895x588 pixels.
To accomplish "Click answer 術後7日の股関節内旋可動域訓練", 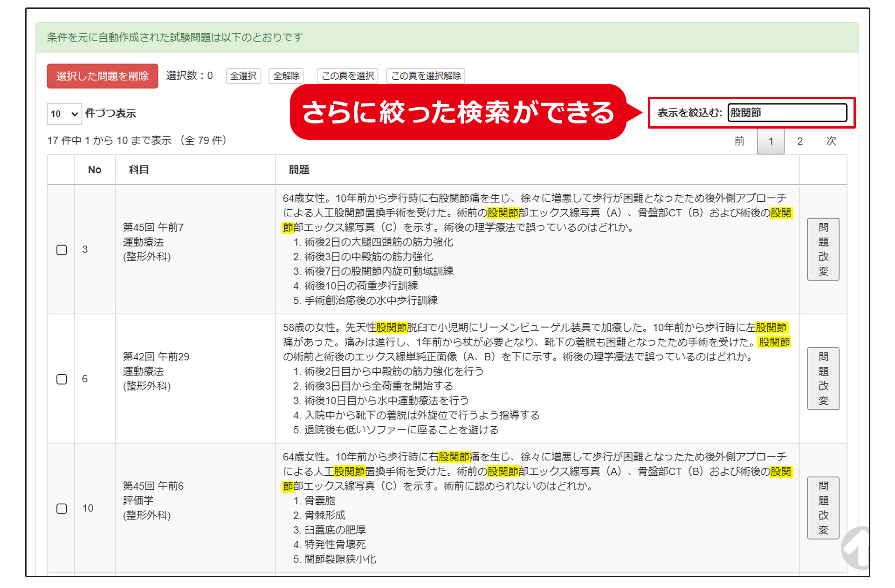I will click(379, 271).
